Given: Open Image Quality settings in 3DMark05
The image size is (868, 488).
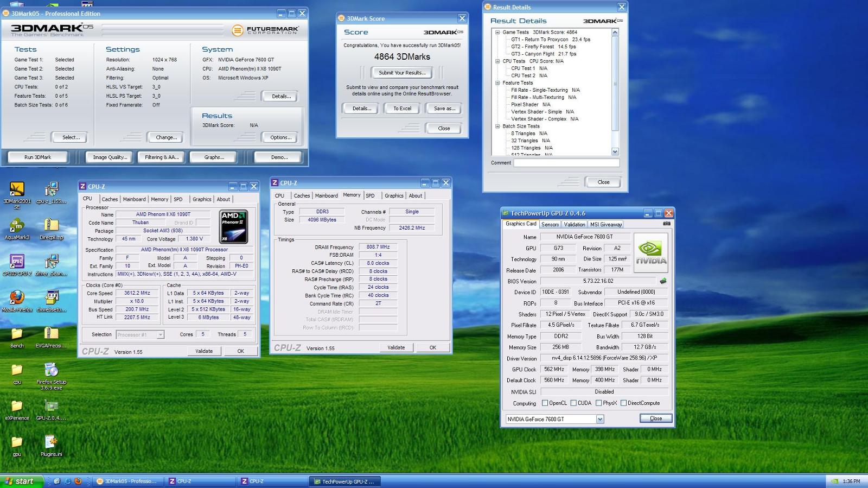Looking at the screenshot, I should click(x=110, y=157).
